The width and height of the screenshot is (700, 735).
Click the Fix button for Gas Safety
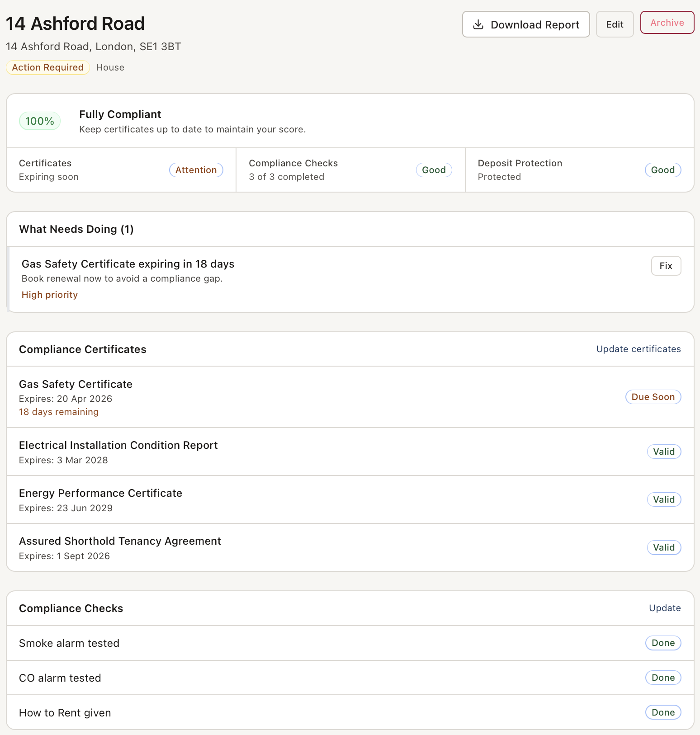(666, 266)
